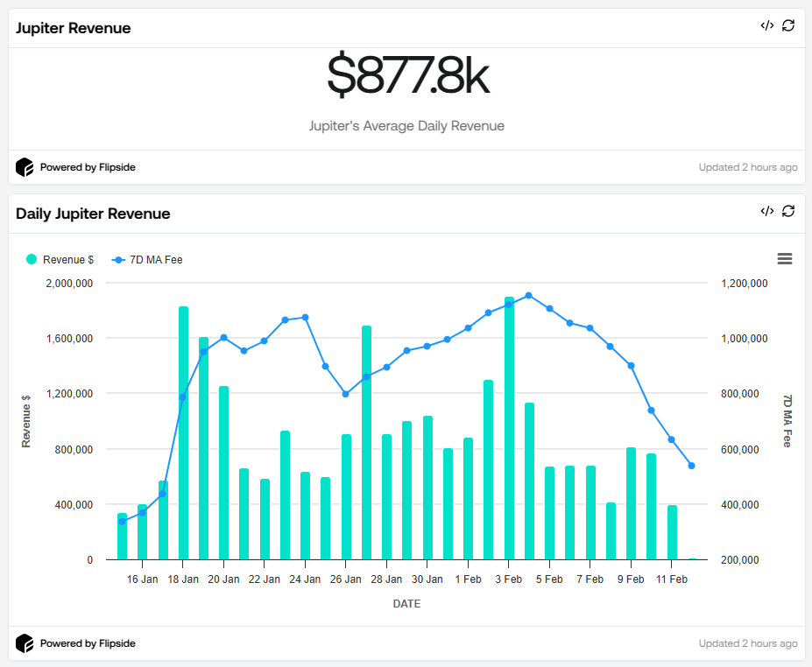Click the turquoise Revenue $ legend dot

click(x=32, y=259)
